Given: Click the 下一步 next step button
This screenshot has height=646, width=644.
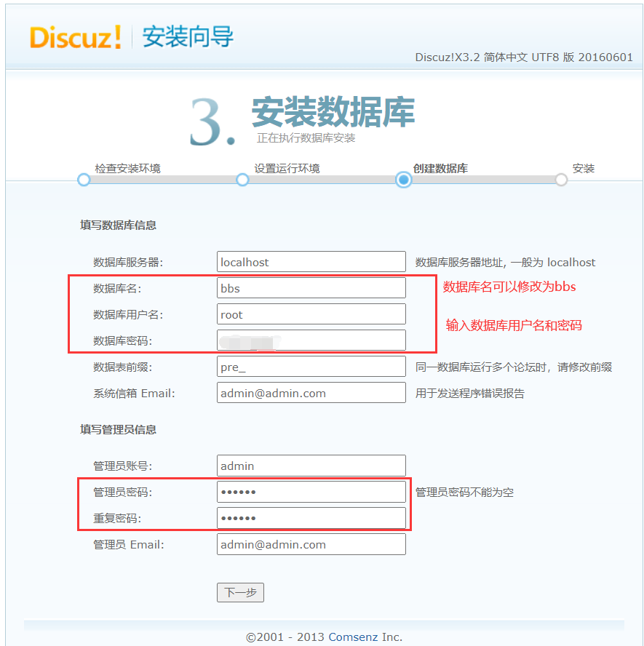Looking at the screenshot, I should click(240, 592).
